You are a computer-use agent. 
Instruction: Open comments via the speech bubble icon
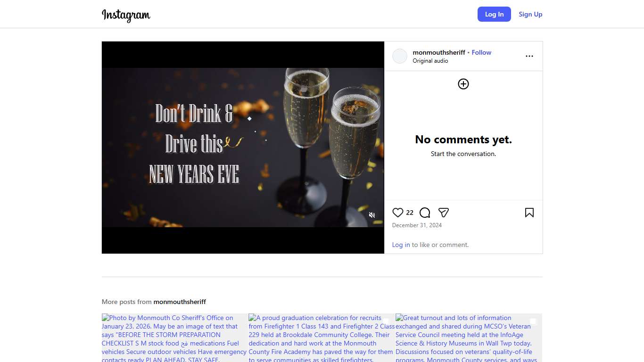(425, 213)
